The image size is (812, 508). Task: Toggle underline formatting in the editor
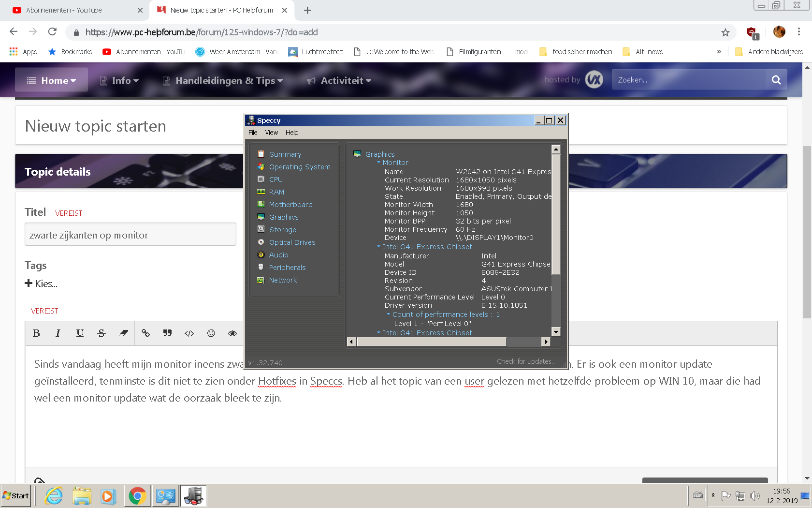pos(80,333)
